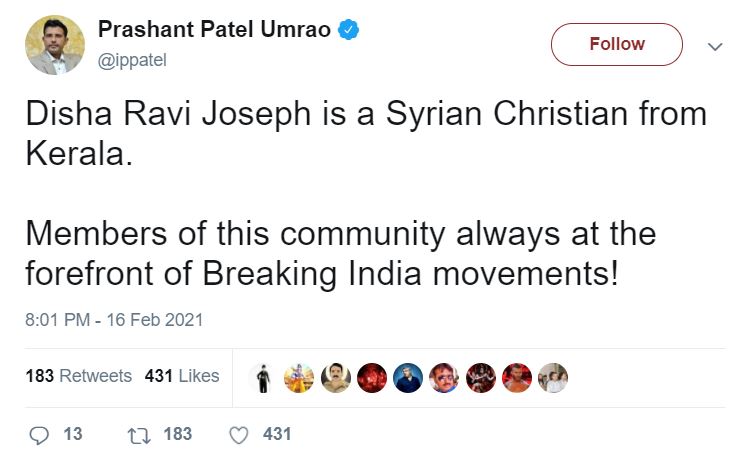The width and height of the screenshot is (754, 450).
Task: Click the reply count 13
Action: [x=72, y=434]
